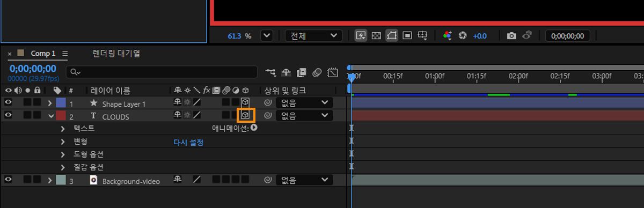Open the parent dropdown 없음 for Shape Layer 1
644x208 pixels.
(x=304, y=102)
